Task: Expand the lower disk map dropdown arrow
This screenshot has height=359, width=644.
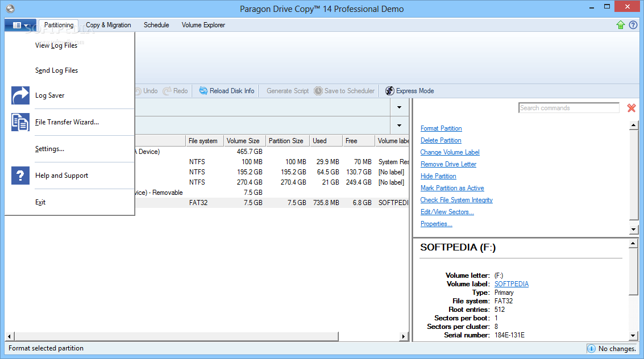Action: (x=399, y=126)
